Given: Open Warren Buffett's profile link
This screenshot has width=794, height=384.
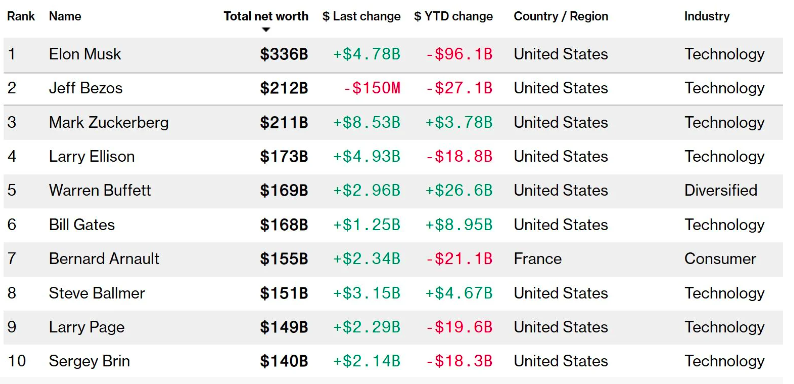Looking at the screenshot, I should [100, 190].
